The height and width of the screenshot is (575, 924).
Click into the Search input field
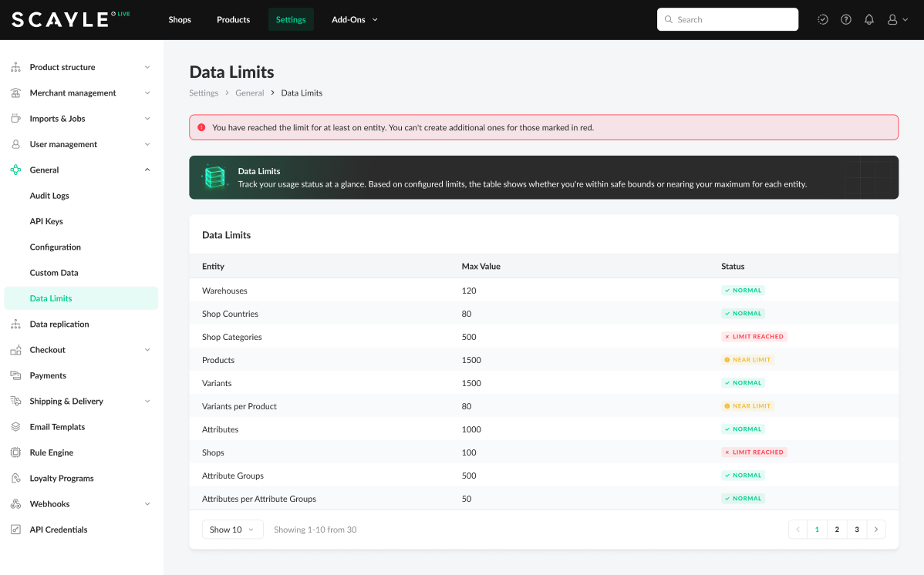733,20
